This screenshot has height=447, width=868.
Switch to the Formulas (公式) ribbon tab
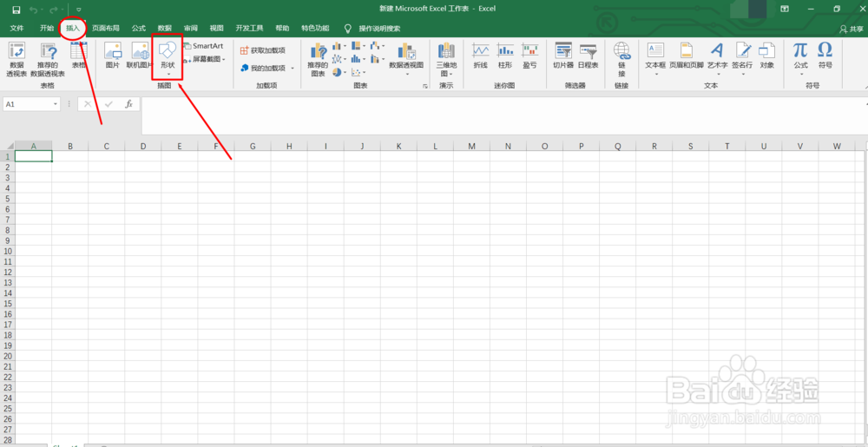click(138, 29)
